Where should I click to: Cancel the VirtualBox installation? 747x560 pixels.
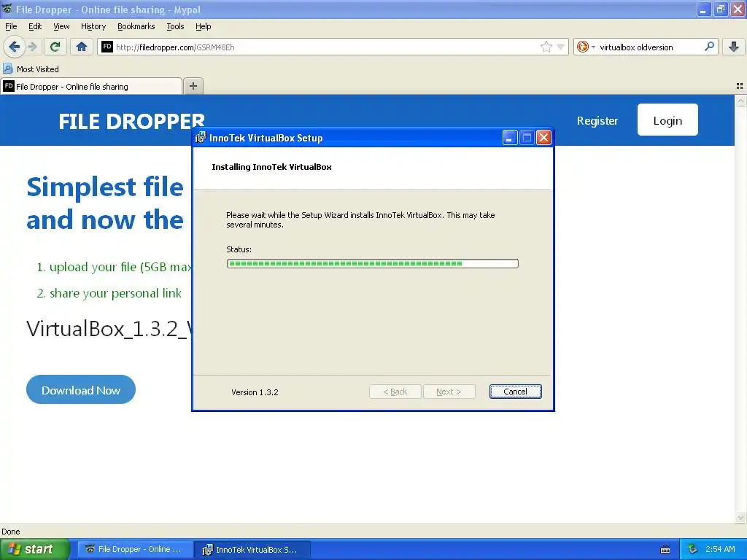coord(515,392)
